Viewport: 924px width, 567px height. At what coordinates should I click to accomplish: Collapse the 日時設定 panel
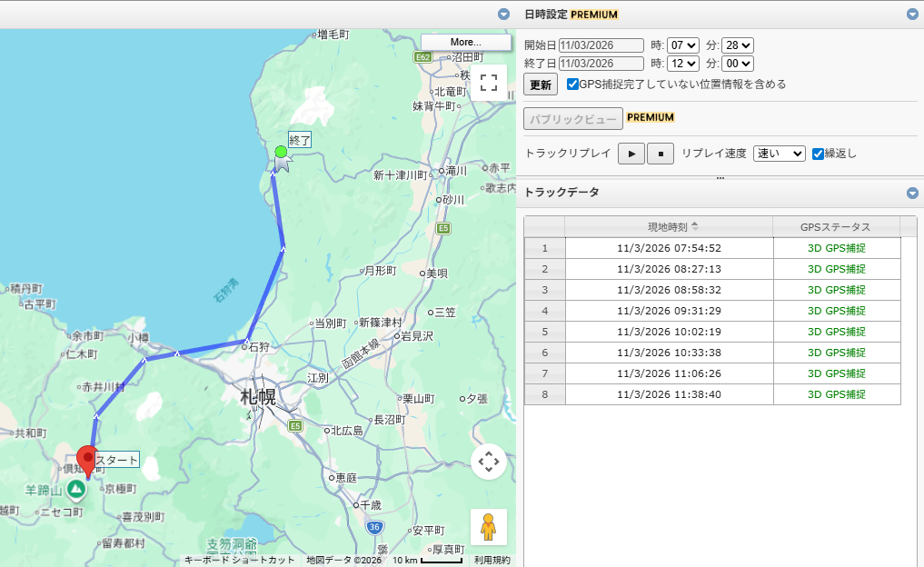pos(912,15)
